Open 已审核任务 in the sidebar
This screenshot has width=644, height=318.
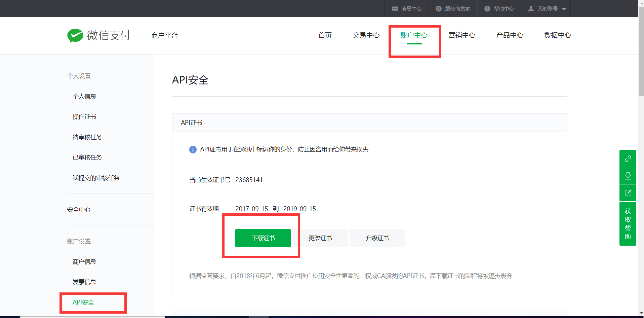click(x=87, y=157)
